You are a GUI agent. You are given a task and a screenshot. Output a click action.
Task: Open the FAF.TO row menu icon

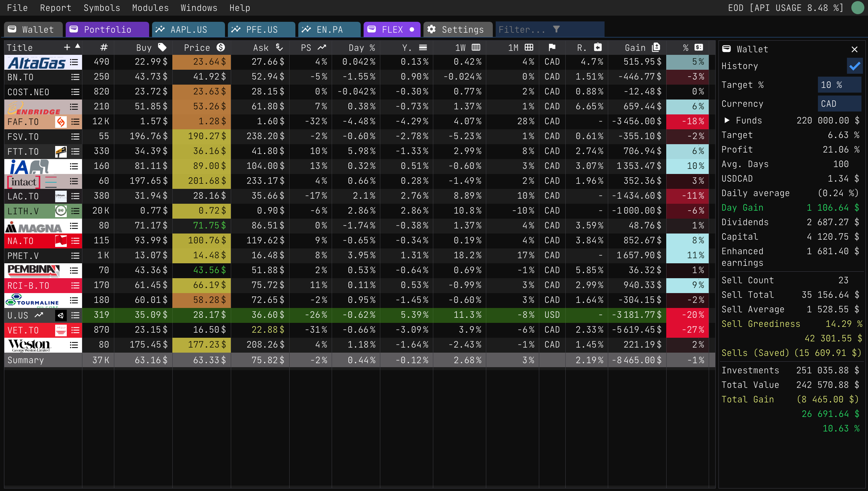click(x=75, y=122)
